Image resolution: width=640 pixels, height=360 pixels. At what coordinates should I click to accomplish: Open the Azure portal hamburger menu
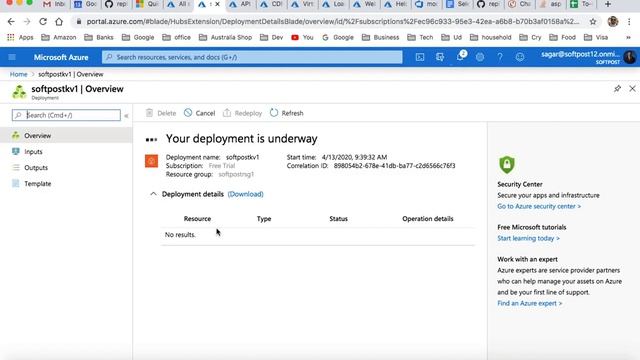click(x=12, y=57)
